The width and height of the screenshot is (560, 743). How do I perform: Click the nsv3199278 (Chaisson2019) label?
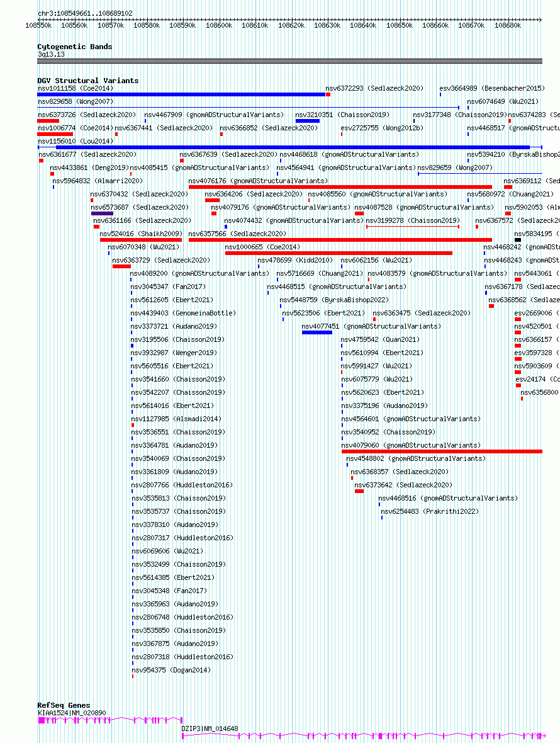413,221
